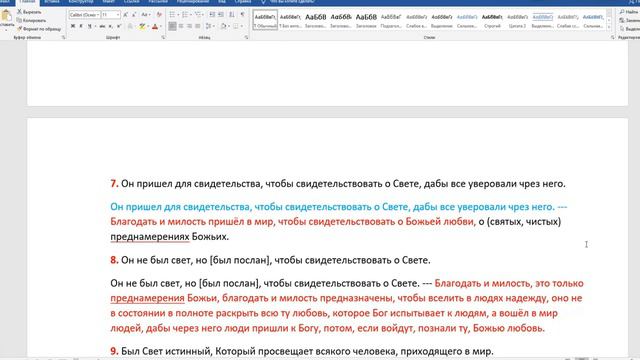
Task: Open shading color dropdown arrow
Action: pos(229,26)
